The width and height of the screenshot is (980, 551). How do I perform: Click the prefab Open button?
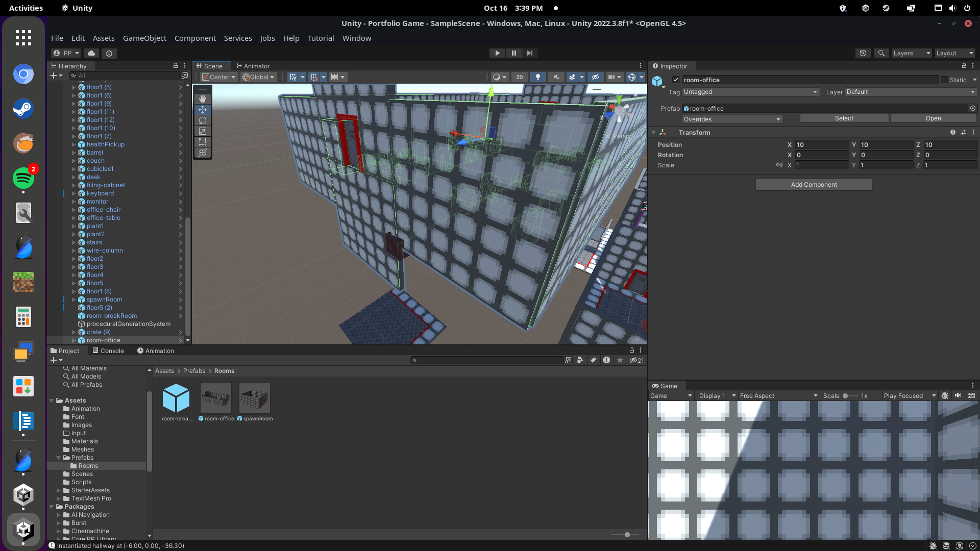coord(933,118)
